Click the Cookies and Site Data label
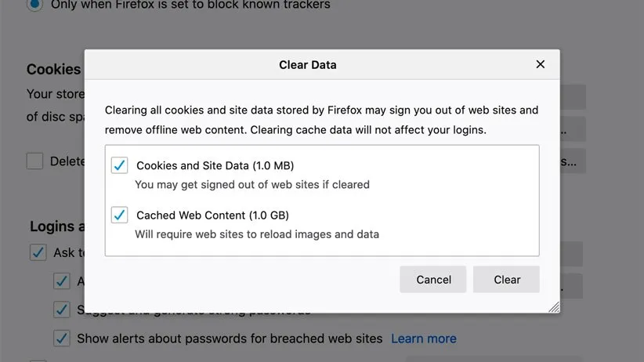 pos(215,165)
